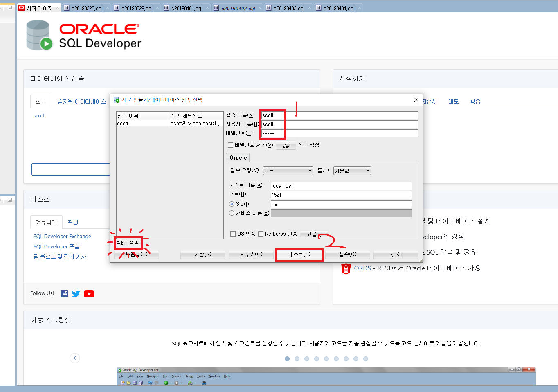Open SQL Developer 포럼 link

tap(56, 247)
